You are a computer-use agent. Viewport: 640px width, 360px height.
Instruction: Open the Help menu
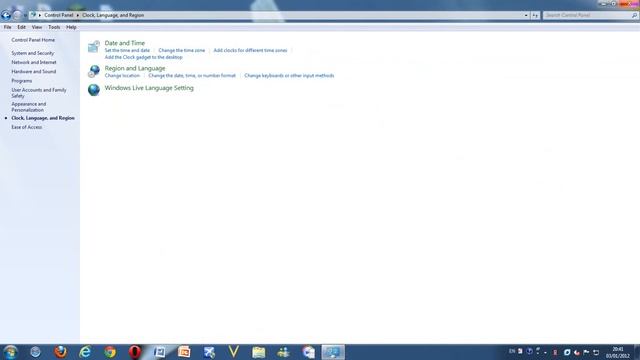[x=71, y=27]
